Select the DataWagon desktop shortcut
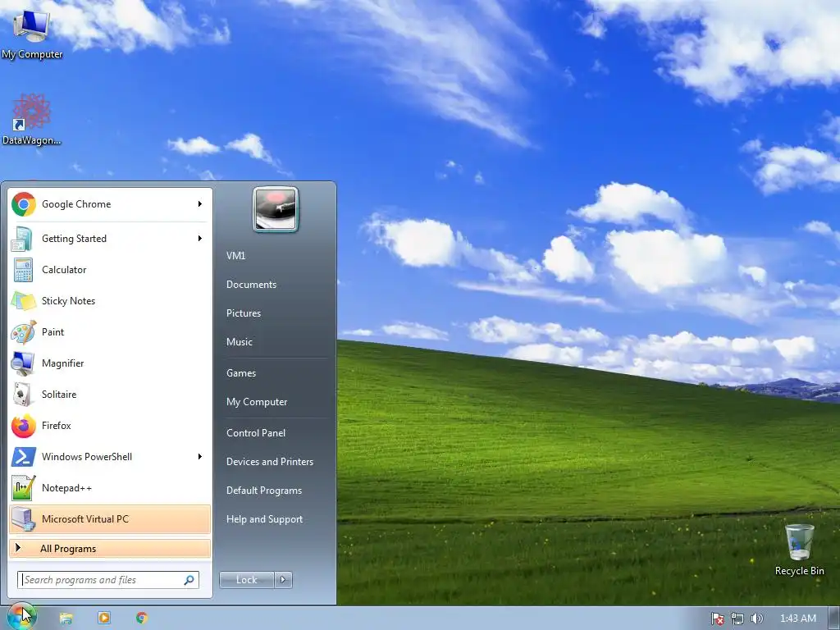840x630 pixels. click(x=32, y=120)
